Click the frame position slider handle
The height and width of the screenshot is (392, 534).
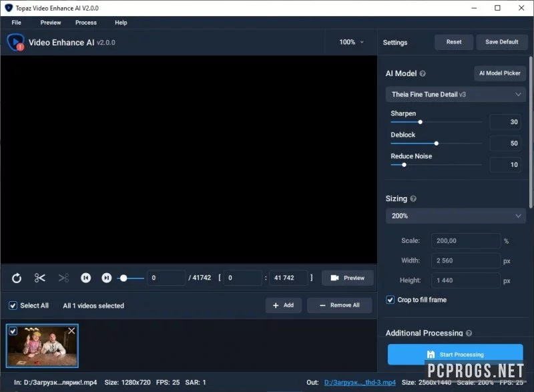point(123,278)
